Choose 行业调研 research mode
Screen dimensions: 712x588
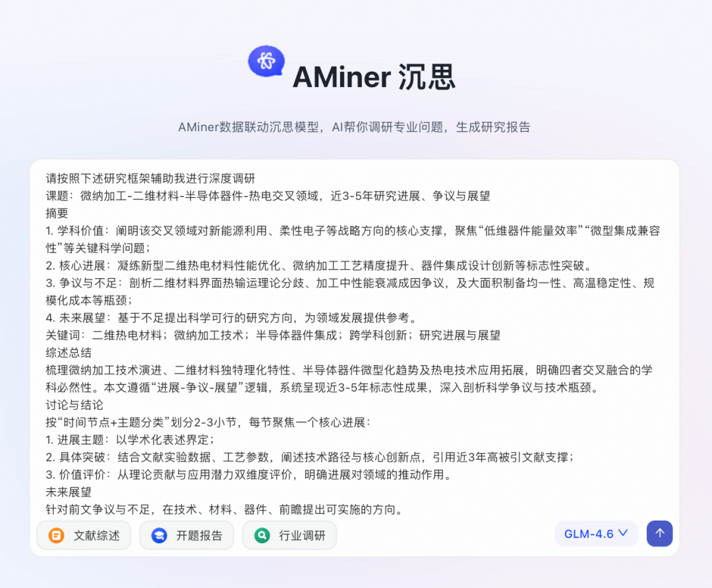[289, 535]
